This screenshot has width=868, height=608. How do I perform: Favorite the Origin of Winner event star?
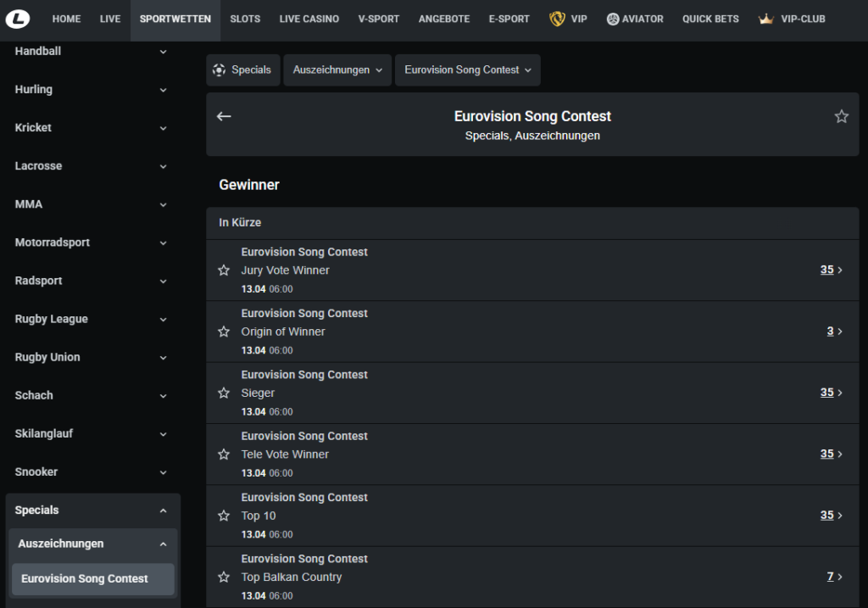point(224,332)
